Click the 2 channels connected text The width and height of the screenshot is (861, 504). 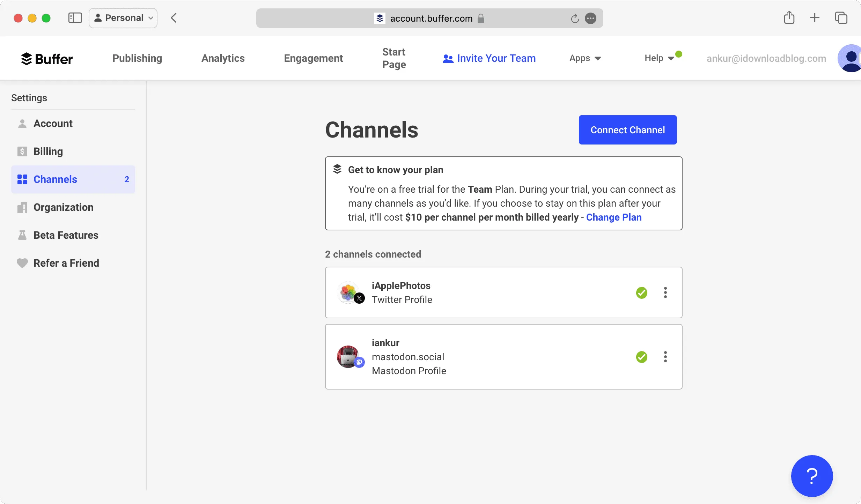pos(373,254)
